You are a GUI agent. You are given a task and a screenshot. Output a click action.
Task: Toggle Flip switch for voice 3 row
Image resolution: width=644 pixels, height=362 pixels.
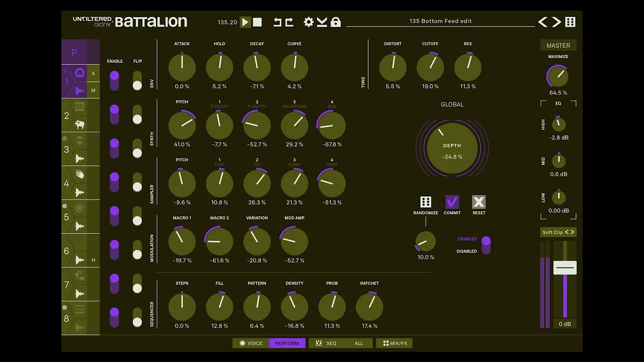tap(137, 148)
